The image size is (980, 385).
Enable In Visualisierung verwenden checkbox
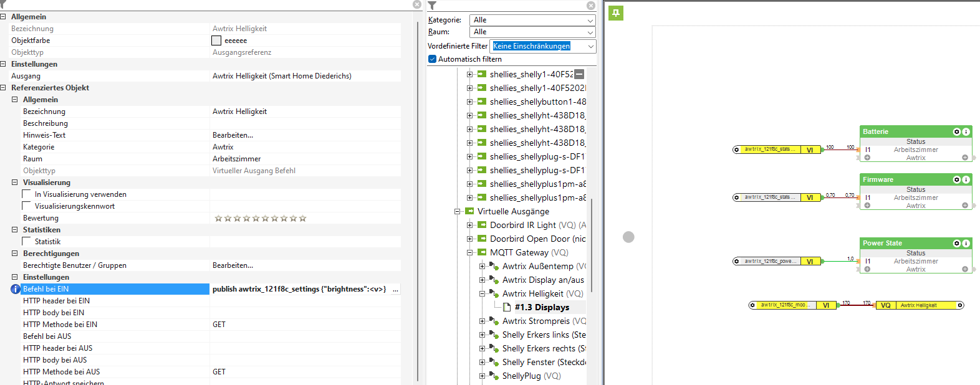click(x=27, y=194)
